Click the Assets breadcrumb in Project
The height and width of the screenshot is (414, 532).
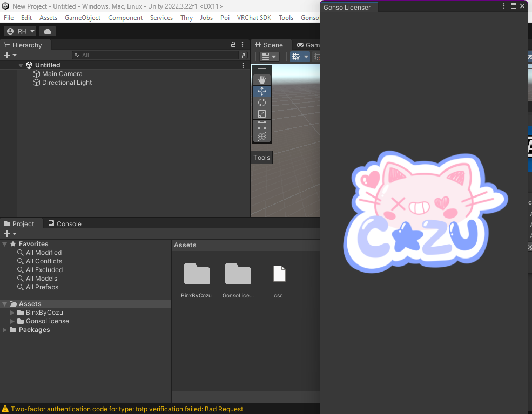point(185,245)
